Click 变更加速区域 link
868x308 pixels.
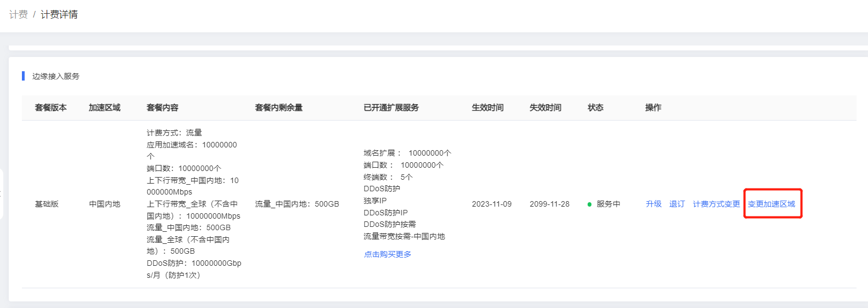(x=772, y=204)
